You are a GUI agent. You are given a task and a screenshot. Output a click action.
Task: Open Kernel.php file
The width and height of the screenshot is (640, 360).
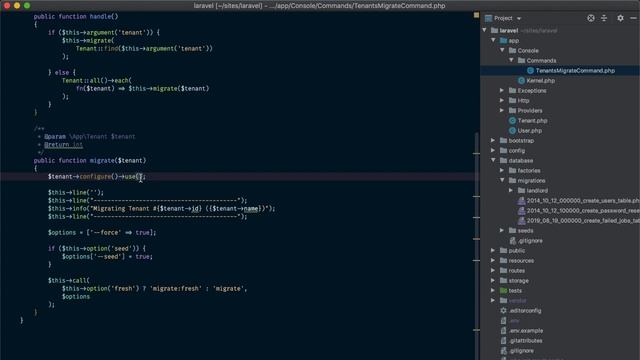(x=540, y=81)
